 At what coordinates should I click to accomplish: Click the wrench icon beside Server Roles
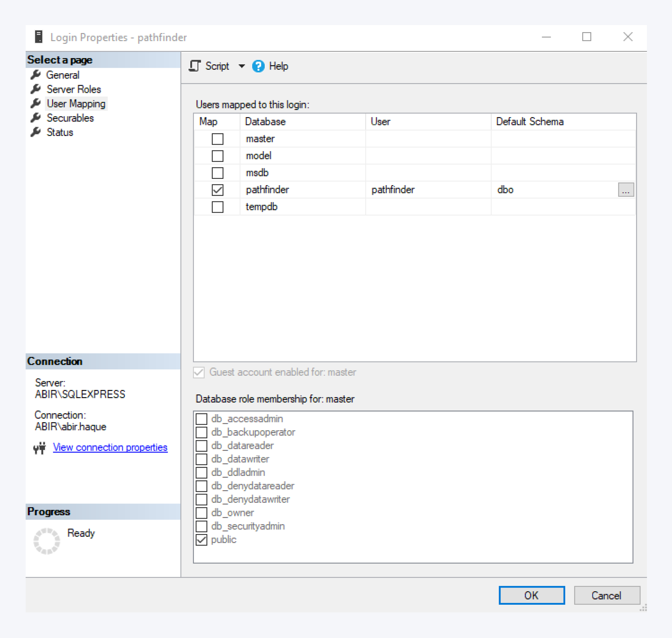click(x=36, y=89)
